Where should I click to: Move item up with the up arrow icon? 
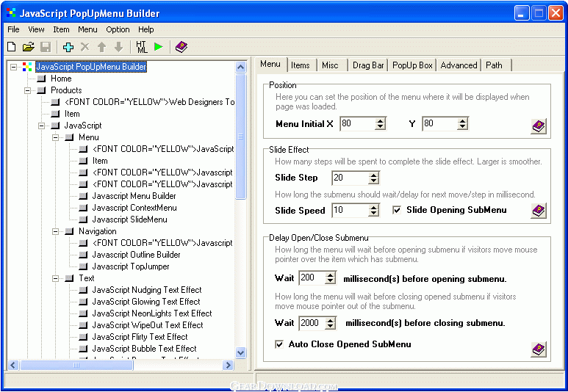(102, 47)
